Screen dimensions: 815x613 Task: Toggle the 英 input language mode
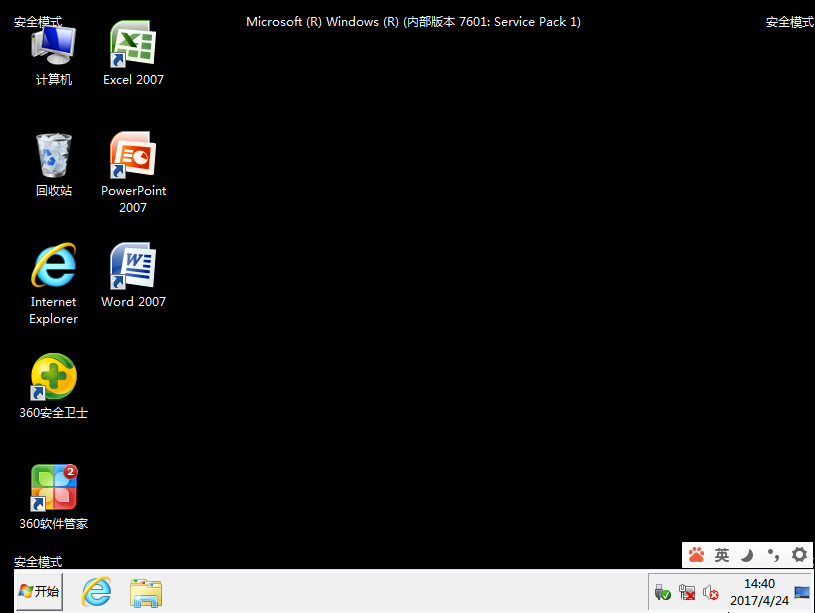point(722,555)
